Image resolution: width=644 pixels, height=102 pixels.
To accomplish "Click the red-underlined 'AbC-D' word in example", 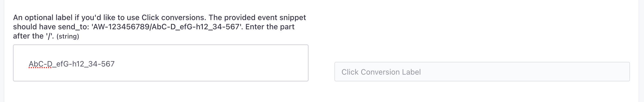I will pyautogui.click(x=41, y=64).
